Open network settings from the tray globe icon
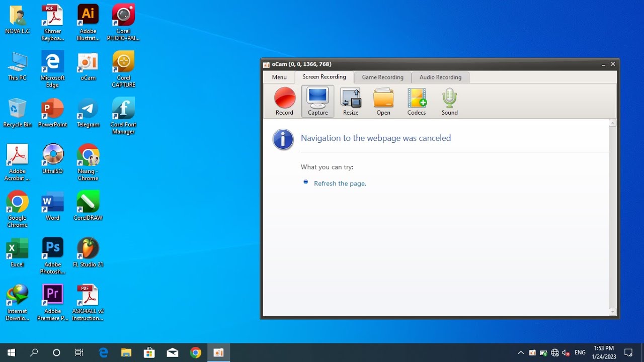This screenshot has height=362, width=644. [555, 353]
